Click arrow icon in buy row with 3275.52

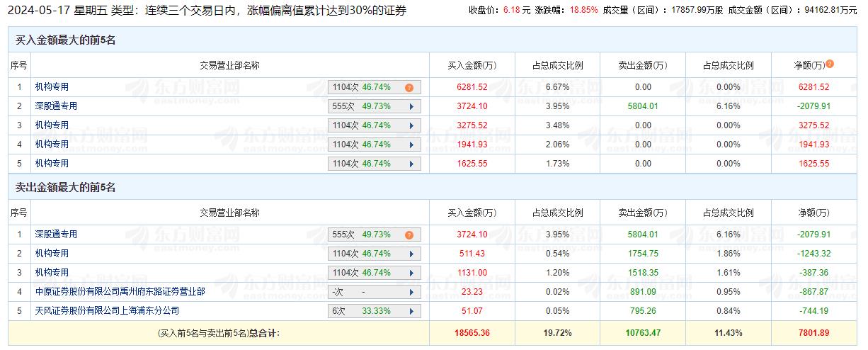pyautogui.click(x=411, y=126)
